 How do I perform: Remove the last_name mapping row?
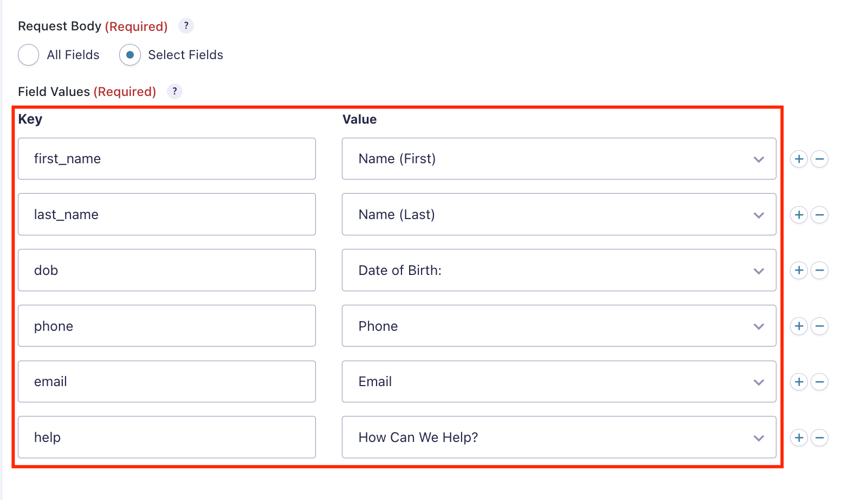(x=820, y=214)
